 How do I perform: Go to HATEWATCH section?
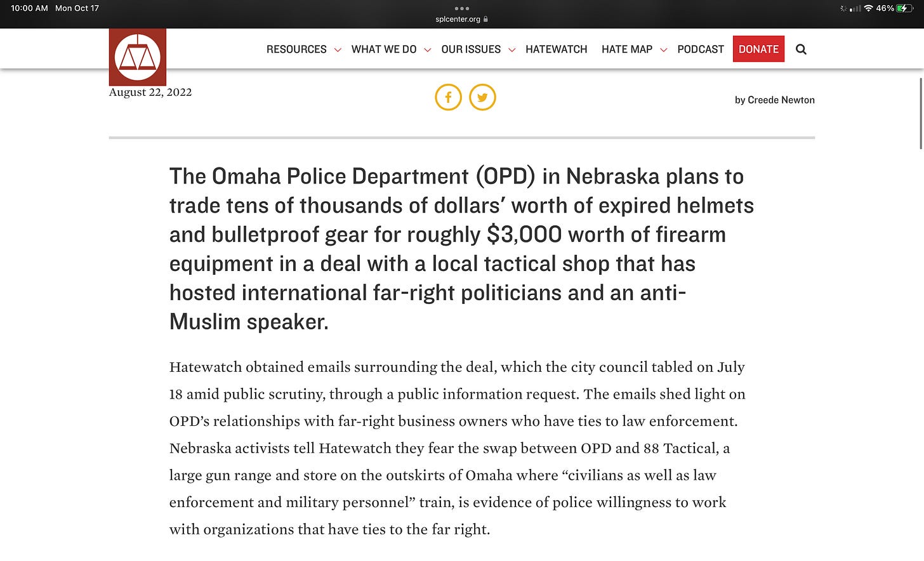(x=557, y=49)
